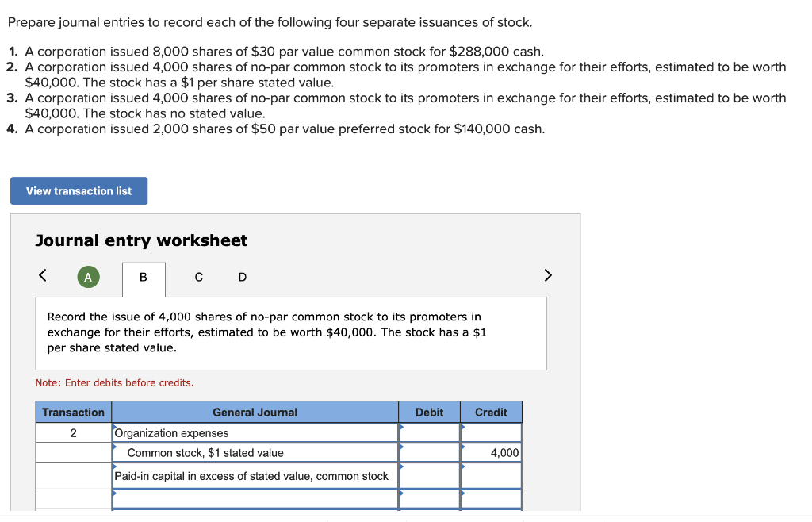Click the View transaction list button
Image resolution: width=812 pixels, height=522 pixels.
tap(79, 190)
